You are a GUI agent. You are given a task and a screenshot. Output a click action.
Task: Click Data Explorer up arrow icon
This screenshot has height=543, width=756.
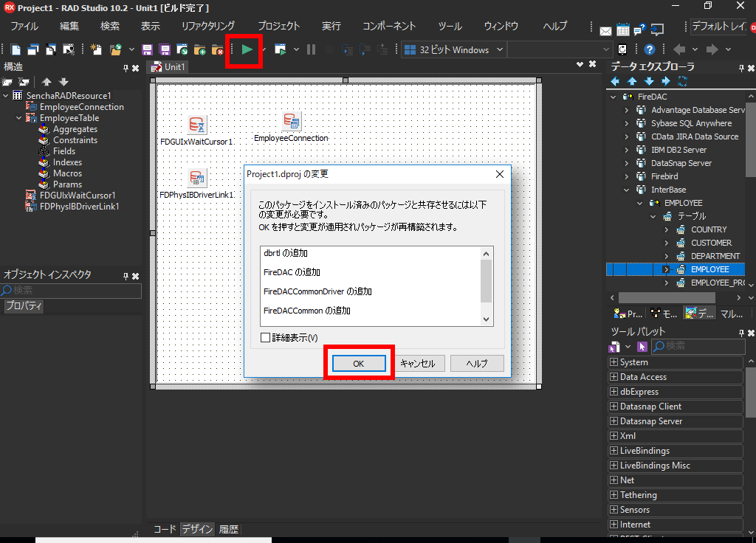(632, 81)
